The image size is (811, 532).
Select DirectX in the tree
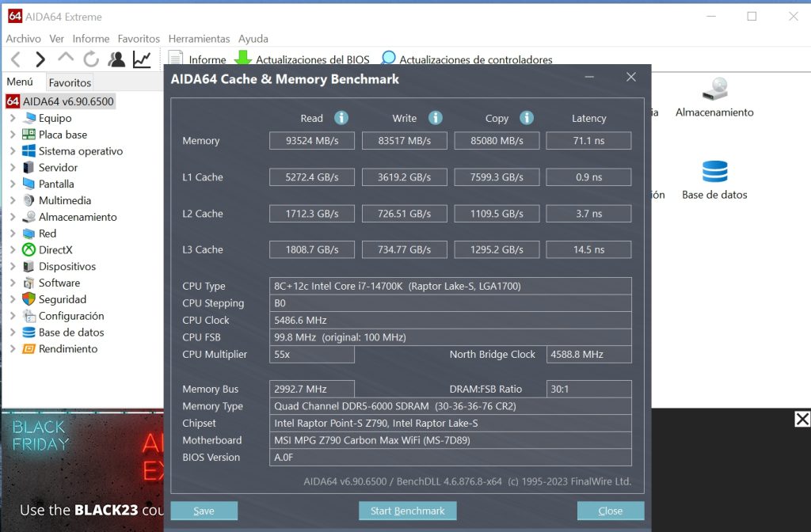click(x=55, y=249)
